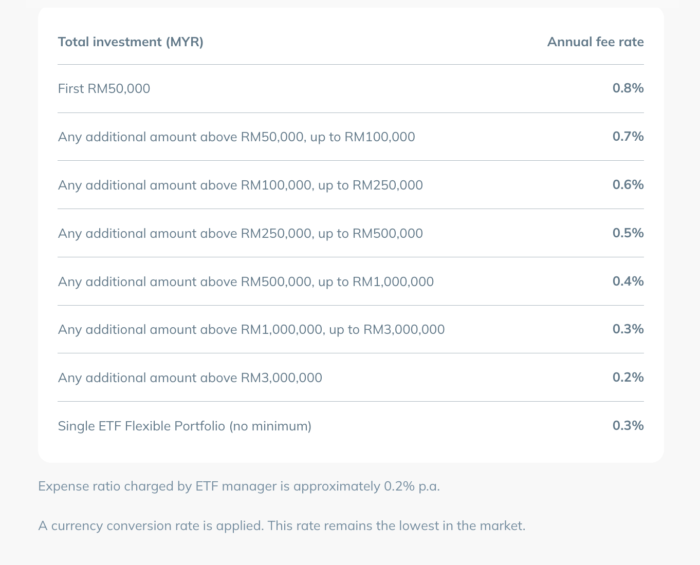The width and height of the screenshot is (700, 565).
Task: Click the 0.6% fee rate value
Action: pos(628,185)
